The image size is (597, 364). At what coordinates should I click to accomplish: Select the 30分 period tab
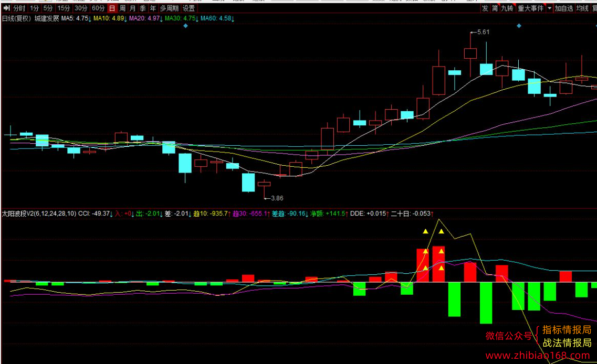[81, 8]
